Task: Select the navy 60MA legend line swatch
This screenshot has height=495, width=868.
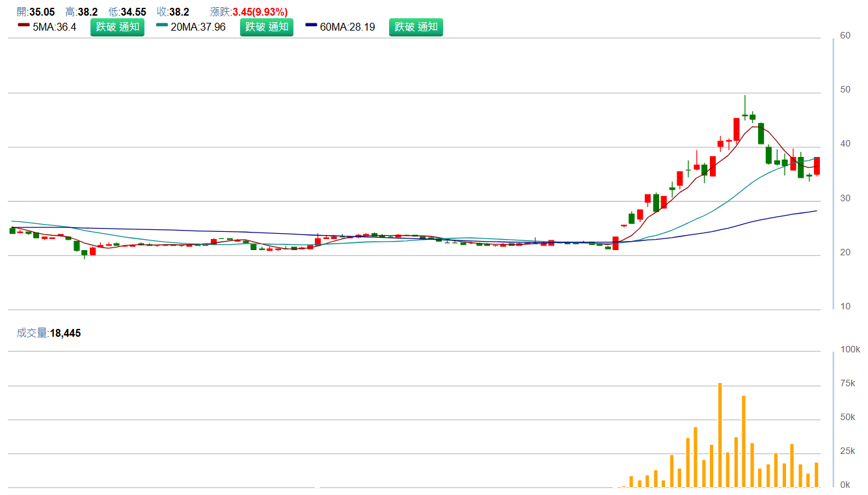Action: 312,25
